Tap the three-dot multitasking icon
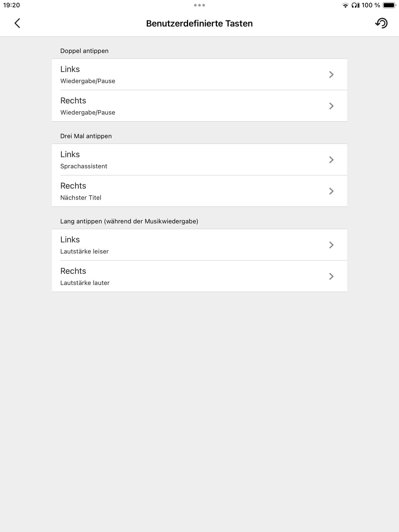Viewport: 399px width, 532px height. [199, 5]
